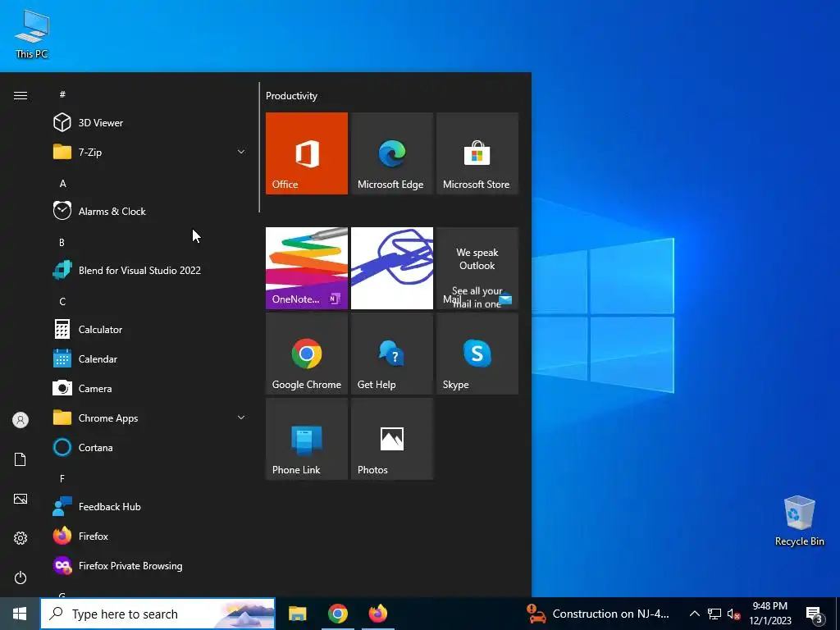Open Pictures from the Start sidebar
840x630 pixels.
point(21,499)
